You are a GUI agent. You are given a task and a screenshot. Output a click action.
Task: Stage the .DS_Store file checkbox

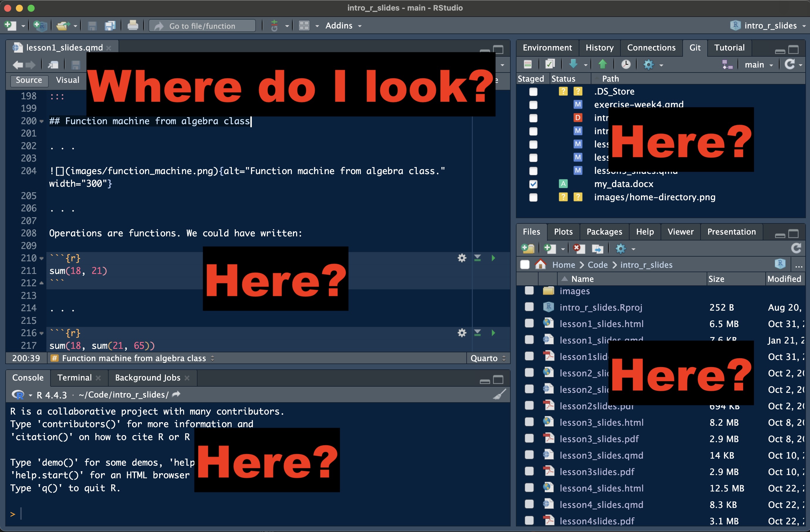[533, 92]
